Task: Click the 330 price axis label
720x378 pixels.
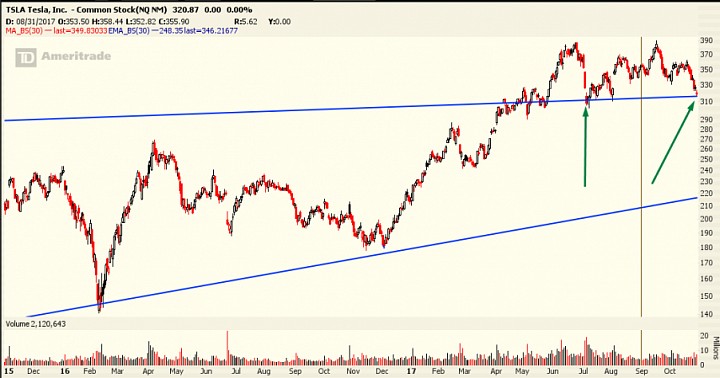Action: (706, 85)
